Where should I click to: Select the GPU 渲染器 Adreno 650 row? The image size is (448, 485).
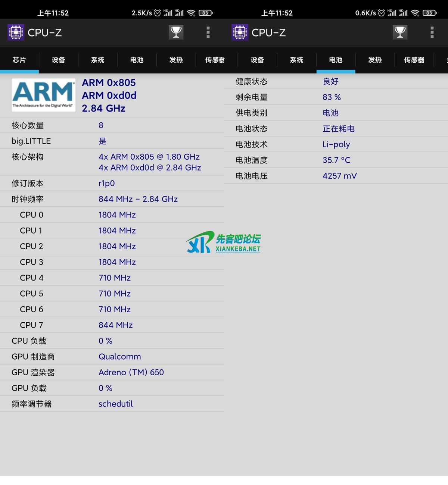(x=112, y=372)
